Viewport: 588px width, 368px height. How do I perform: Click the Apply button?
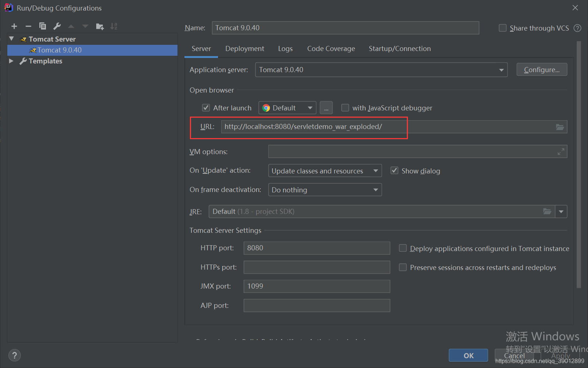coord(561,356)
